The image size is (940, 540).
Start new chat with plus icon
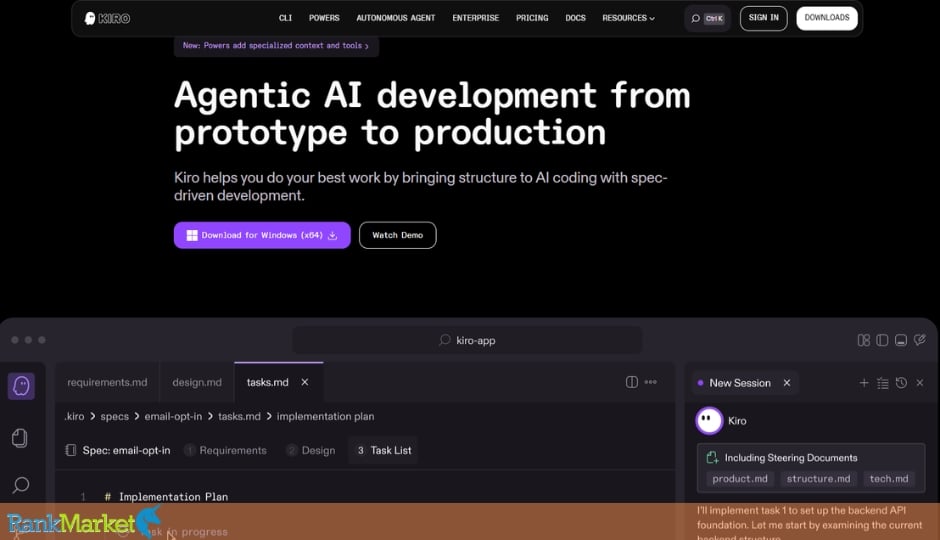tap(864, 383)
